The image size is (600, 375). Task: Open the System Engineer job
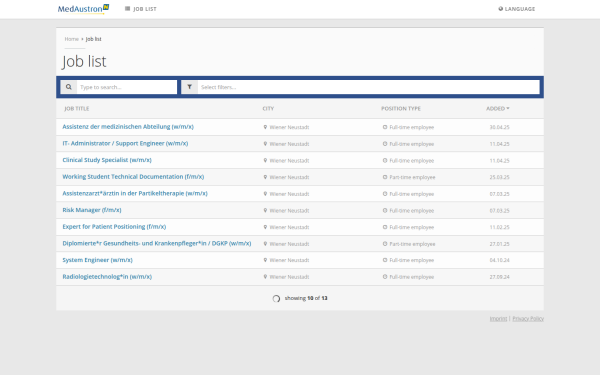click(x=97, y=260)
